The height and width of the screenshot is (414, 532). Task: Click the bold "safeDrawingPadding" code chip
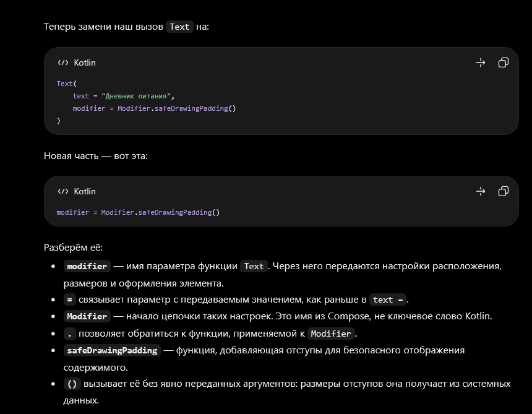point(113,350)
